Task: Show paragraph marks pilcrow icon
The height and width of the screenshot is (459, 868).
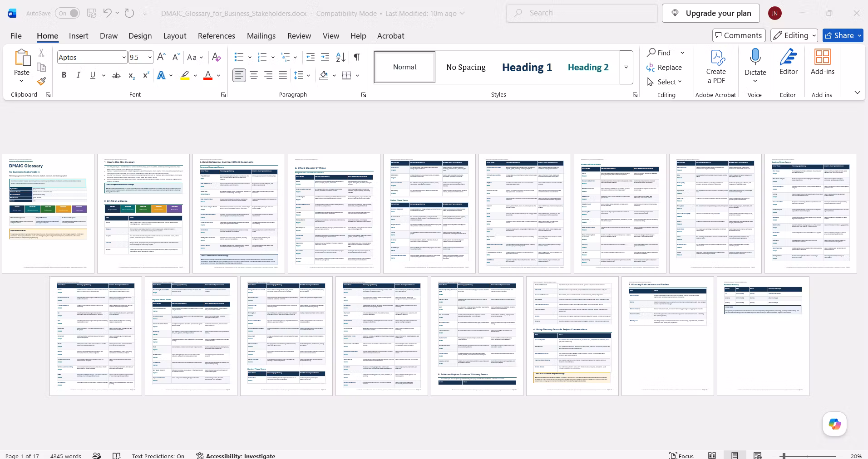Action: pos(357,57)
